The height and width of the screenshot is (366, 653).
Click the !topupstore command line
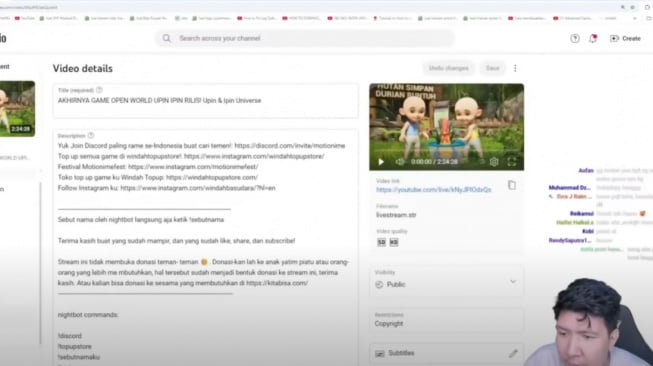tap(75, 346)
